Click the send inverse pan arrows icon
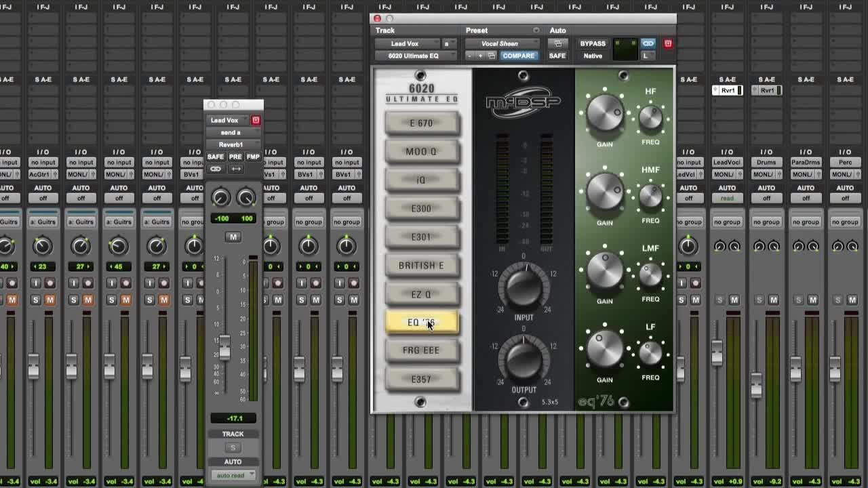Viewport: 868px width, 488px height. tap(236, 169)
